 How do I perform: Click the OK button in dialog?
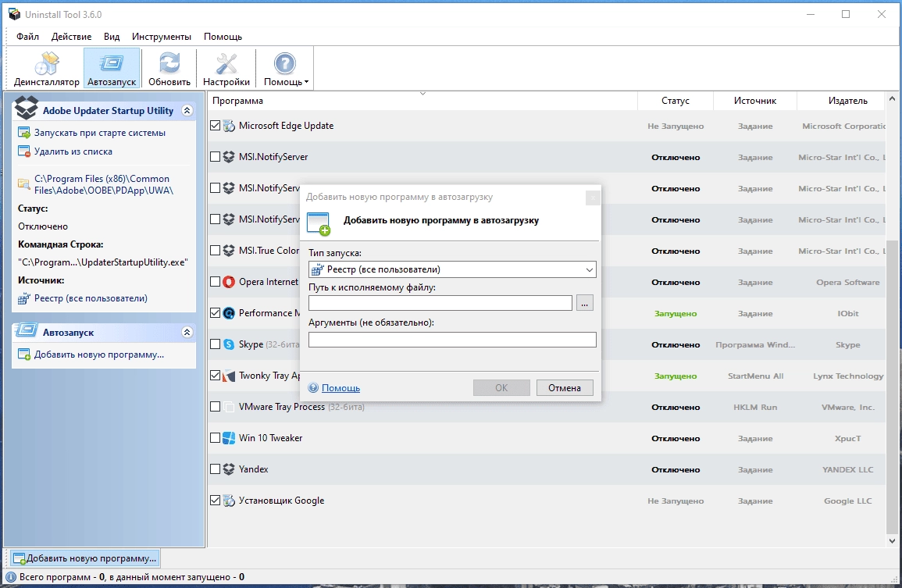501,388
